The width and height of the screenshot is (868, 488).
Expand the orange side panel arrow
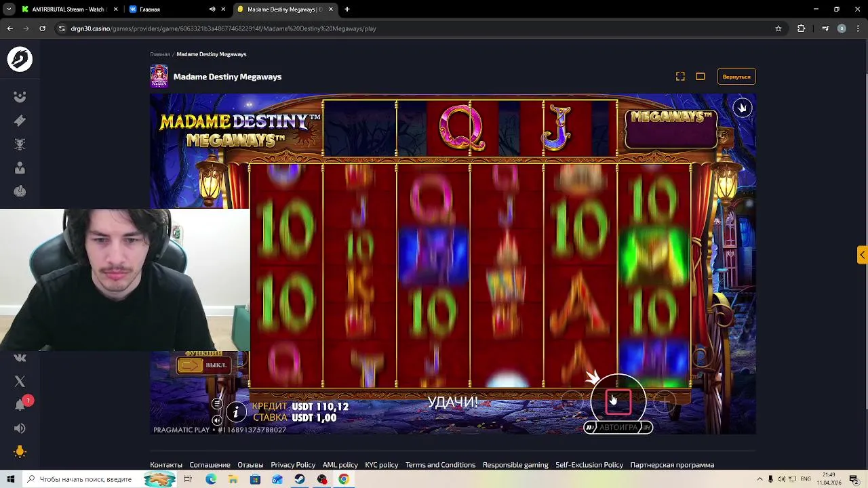click(x=862, y=255)
